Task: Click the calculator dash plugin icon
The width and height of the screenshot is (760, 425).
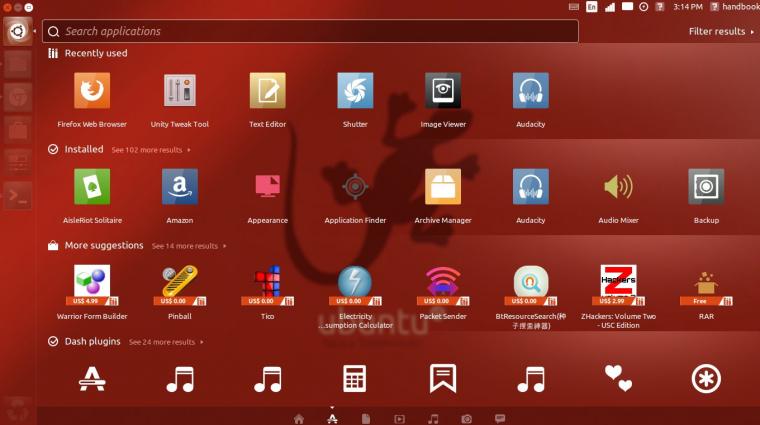Action: 354,378
